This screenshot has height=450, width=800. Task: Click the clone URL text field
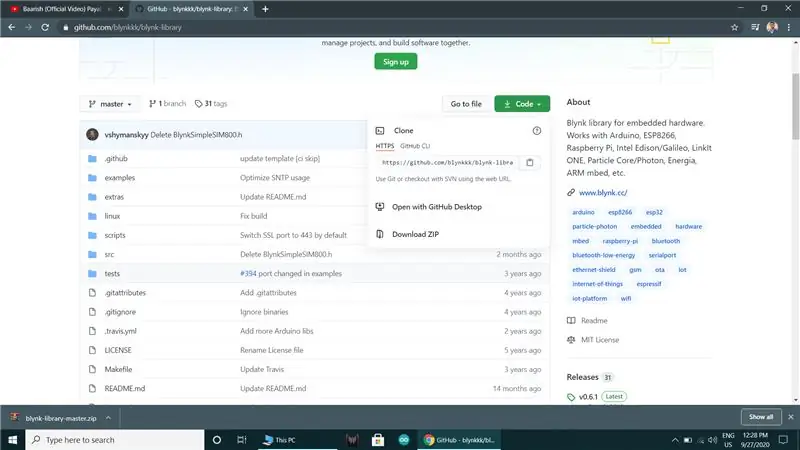[447, 162]
